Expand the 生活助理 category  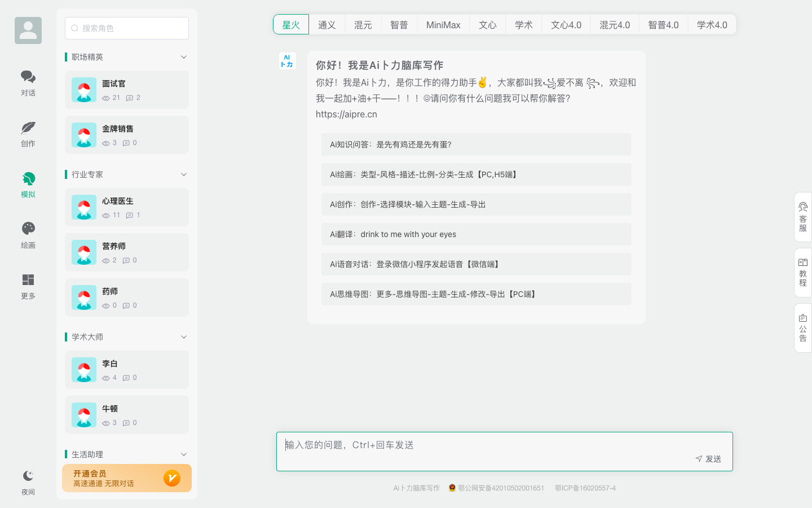183,454
